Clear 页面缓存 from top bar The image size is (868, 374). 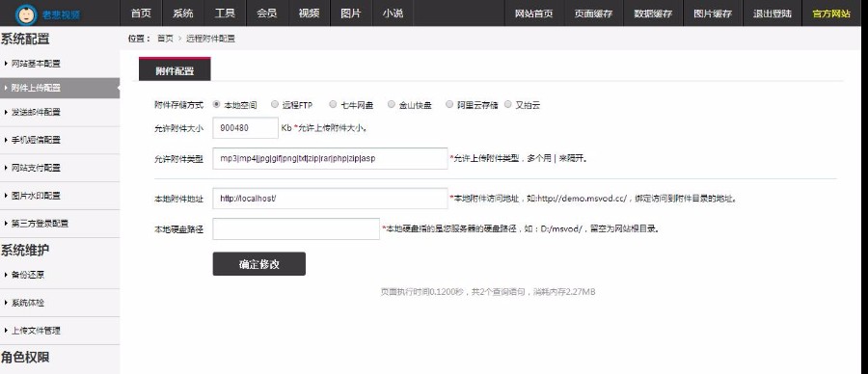593,13
